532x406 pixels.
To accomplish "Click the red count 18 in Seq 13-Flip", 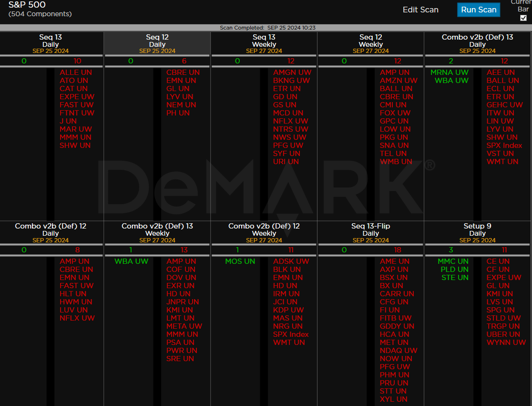I will (398, 250).
